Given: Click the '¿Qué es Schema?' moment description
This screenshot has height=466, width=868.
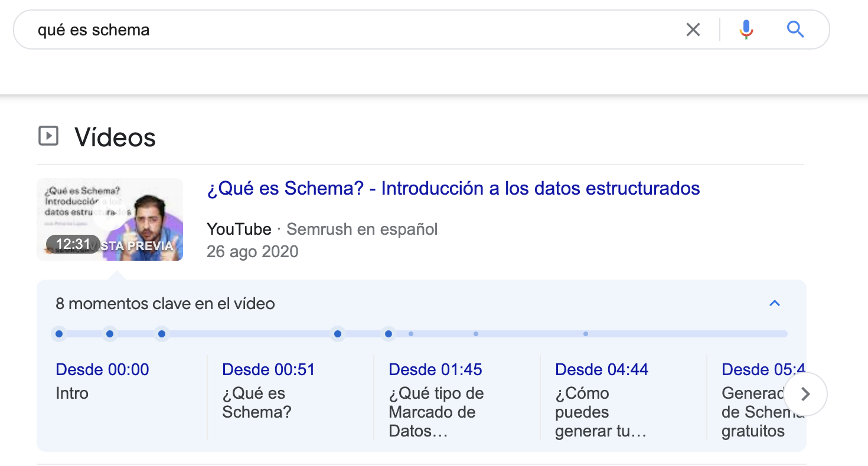Looking at the screenshot, I should click(x=257, y=403).
